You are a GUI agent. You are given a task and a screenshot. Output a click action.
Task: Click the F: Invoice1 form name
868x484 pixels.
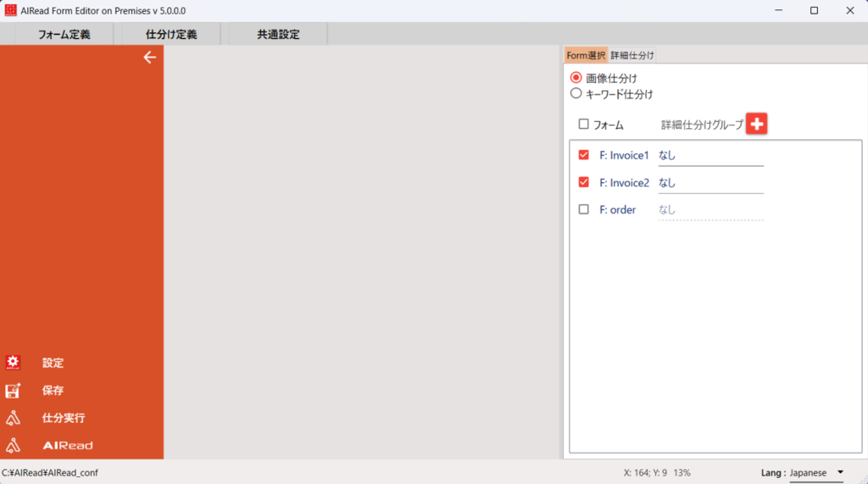(624, 156)
